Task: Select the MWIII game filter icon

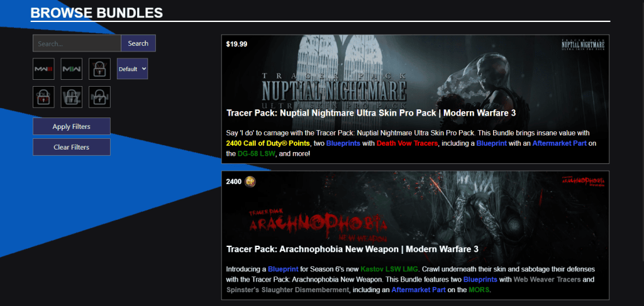Action: point(43,69)
